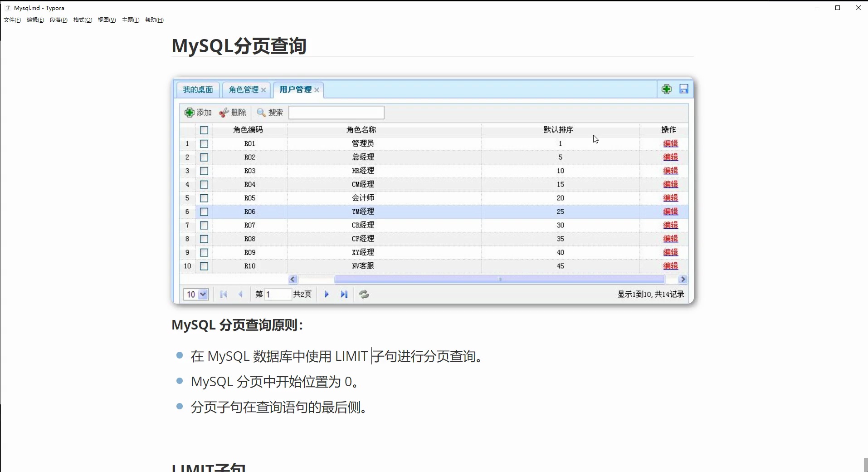Screen dimensions: 868x472
Task: Check the R10 NV客服 row checkbox
Action: tap(204, 266)
